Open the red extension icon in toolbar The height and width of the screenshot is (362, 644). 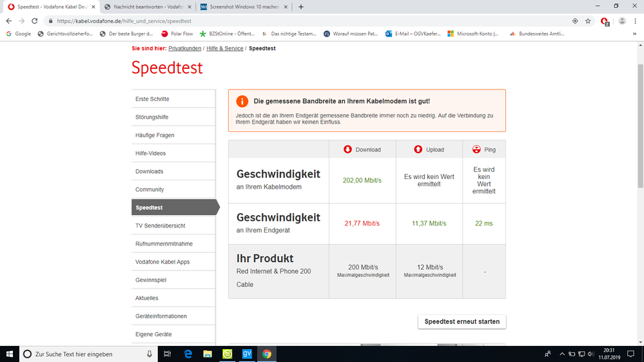click(x=605, y=21)
